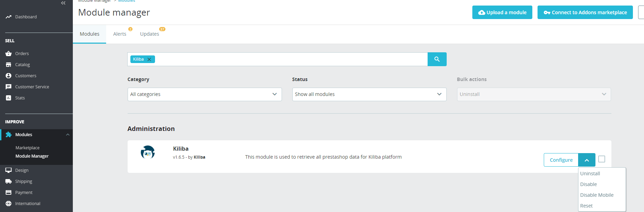Click the Kiliba module logo
Viewport: 644px width, 212px height.
(x=148, y=152)
